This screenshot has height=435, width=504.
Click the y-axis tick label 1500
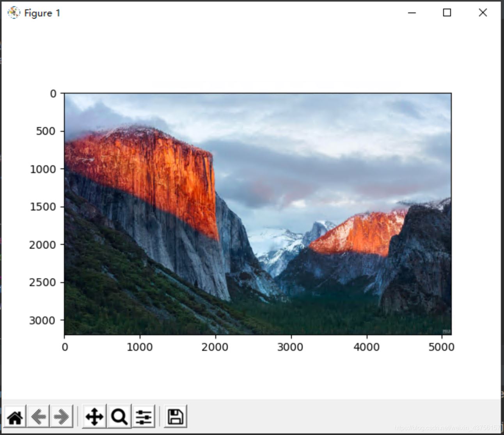(43, 207)
